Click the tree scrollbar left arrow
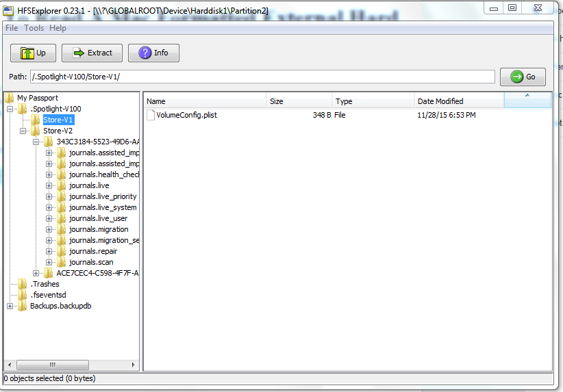 point(10,365)
